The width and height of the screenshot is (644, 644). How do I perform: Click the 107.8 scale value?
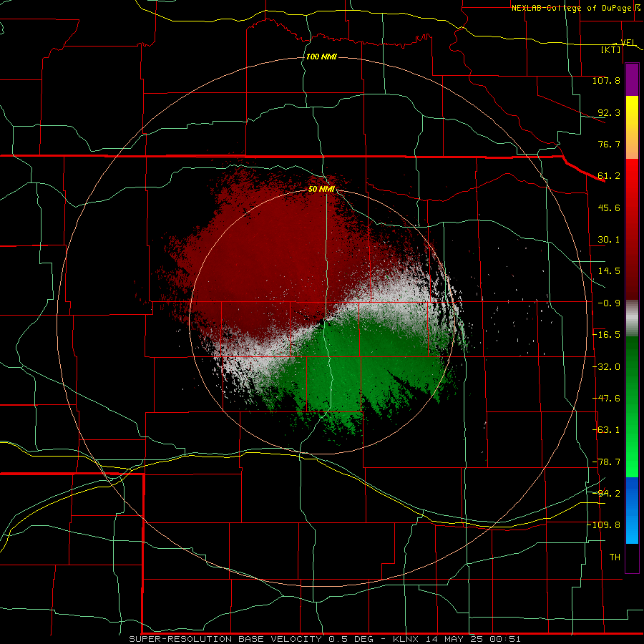[x=606, y=80]
